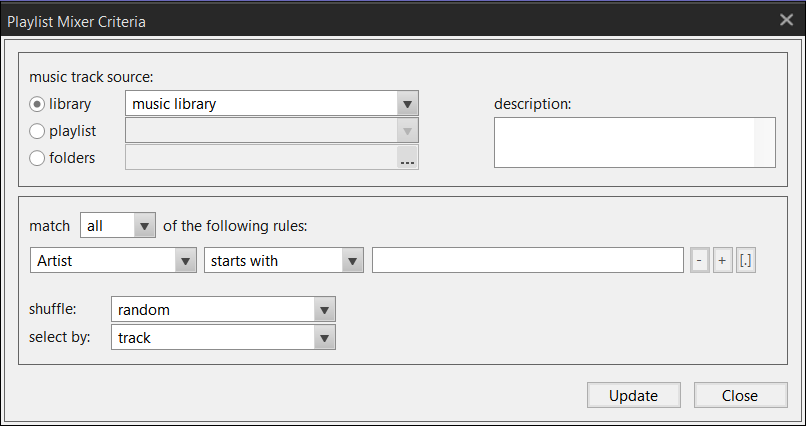Open the music library dropdown
This screenshot has width=806, height=426.
coord(406,104)
